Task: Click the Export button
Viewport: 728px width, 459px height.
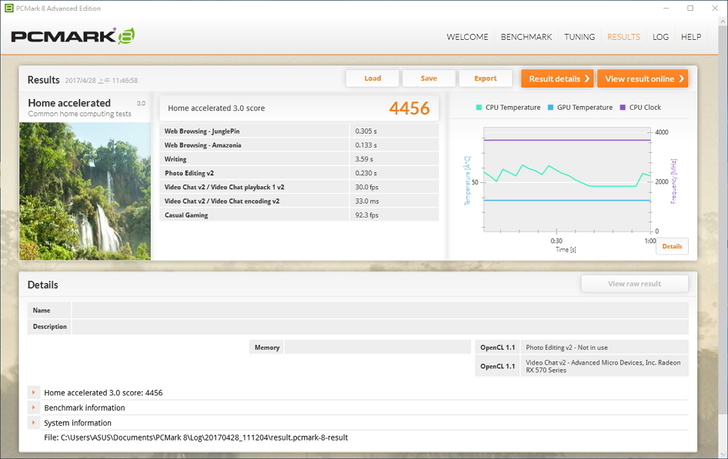Action: (485, 78)
